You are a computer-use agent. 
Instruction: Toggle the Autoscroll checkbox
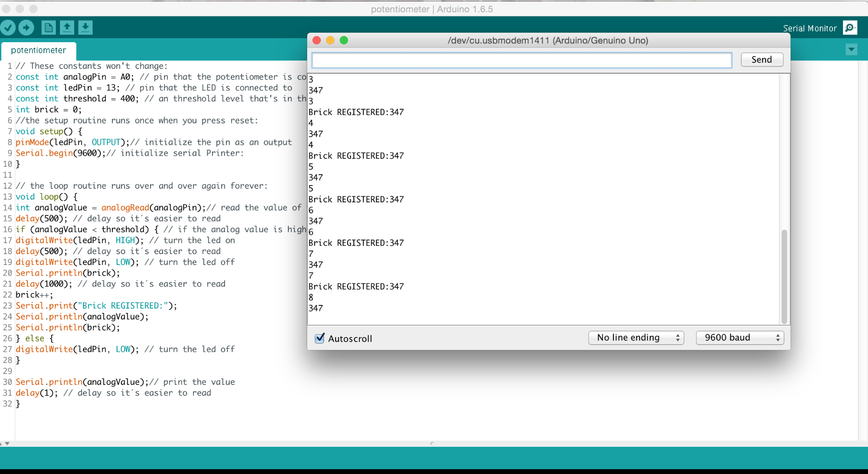pyautogui.click(x=320, y=338)
